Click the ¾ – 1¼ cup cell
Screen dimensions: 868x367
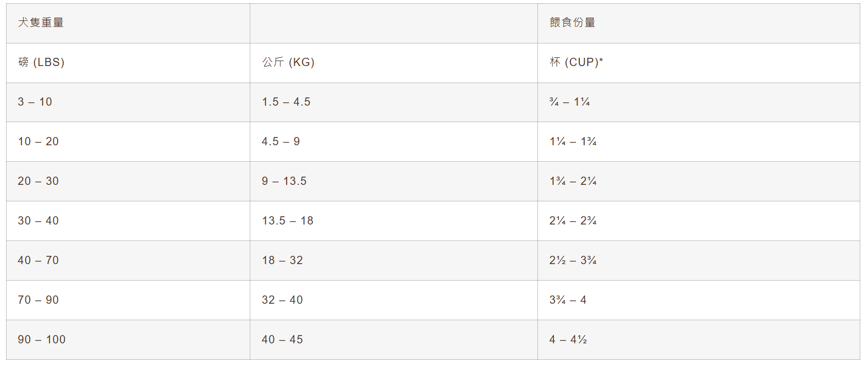[x=569, y=102]
